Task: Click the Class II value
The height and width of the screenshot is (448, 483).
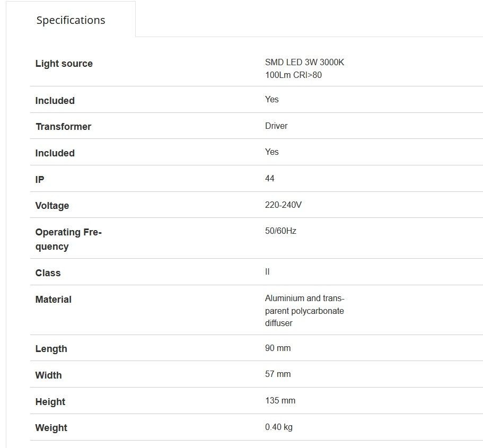Action: [x=267, y=271]
